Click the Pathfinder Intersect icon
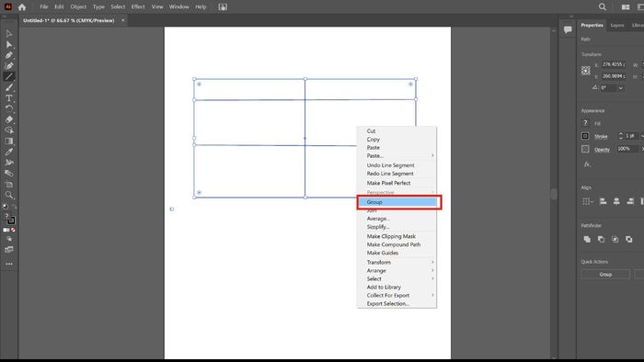The width and height of the screenshot is (644, 362). tap(615, 239)
